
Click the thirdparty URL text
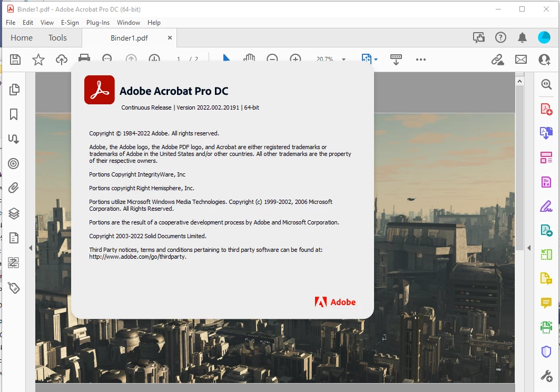point(138,257)
